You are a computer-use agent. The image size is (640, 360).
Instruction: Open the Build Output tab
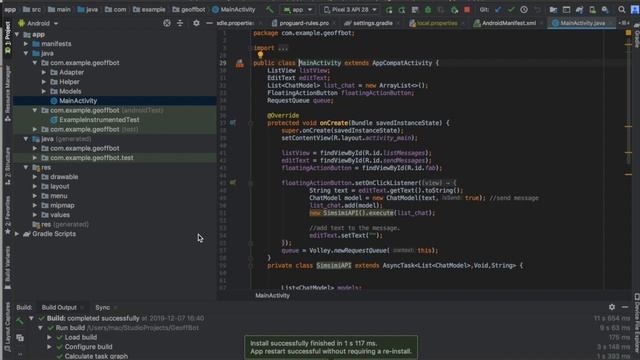coord(59,307)
